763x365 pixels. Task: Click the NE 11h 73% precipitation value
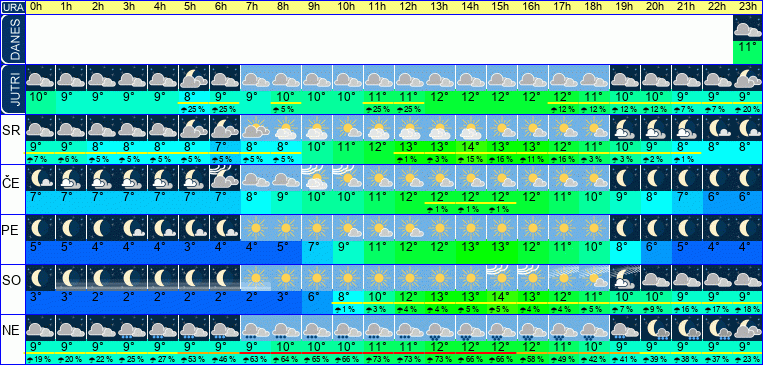(378, 360)
